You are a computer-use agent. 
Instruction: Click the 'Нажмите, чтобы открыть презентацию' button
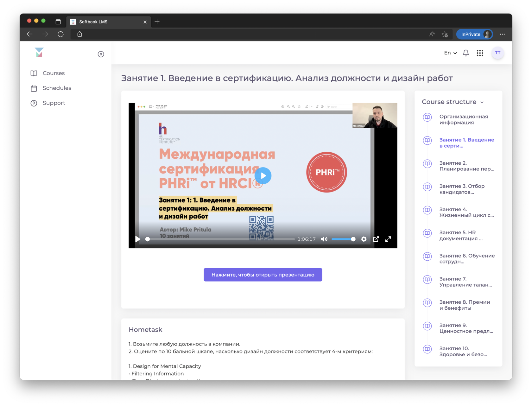[x=263, y=275]
